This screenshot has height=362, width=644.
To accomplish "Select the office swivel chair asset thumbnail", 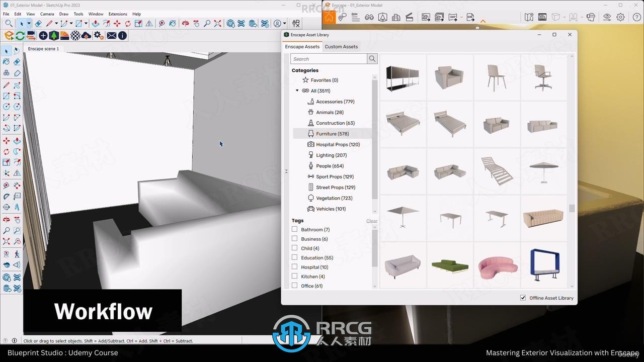I will click(543, 77).
